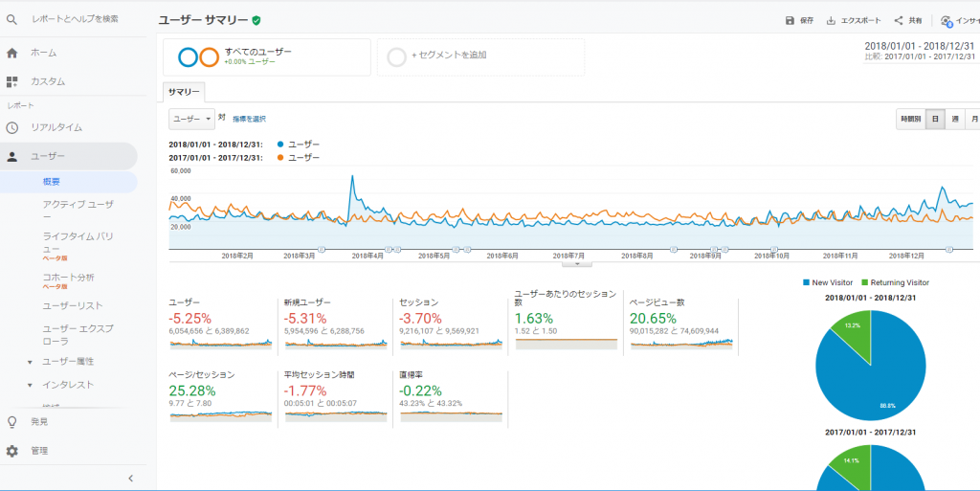Switch chart to 時間別 hourly view
Viewport: 980px width, 491px height.
click(911, 119)
